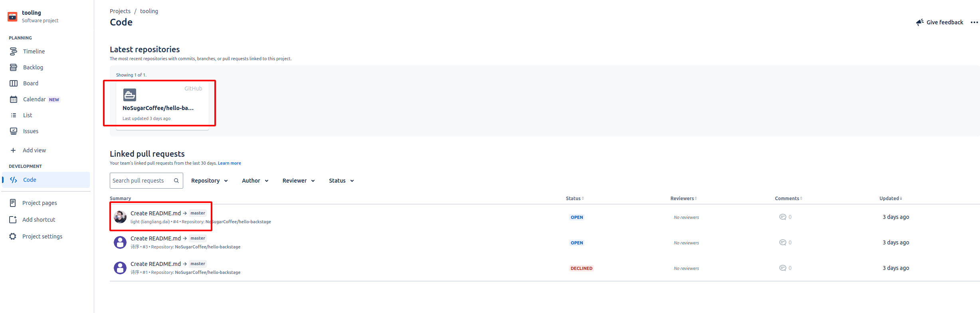
Task: Open the Calendar icon in sidebar
Action: 14,99
